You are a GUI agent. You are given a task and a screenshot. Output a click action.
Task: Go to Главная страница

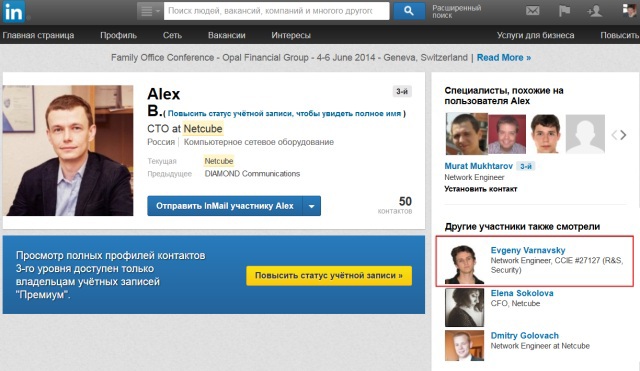tap(38, 36)
